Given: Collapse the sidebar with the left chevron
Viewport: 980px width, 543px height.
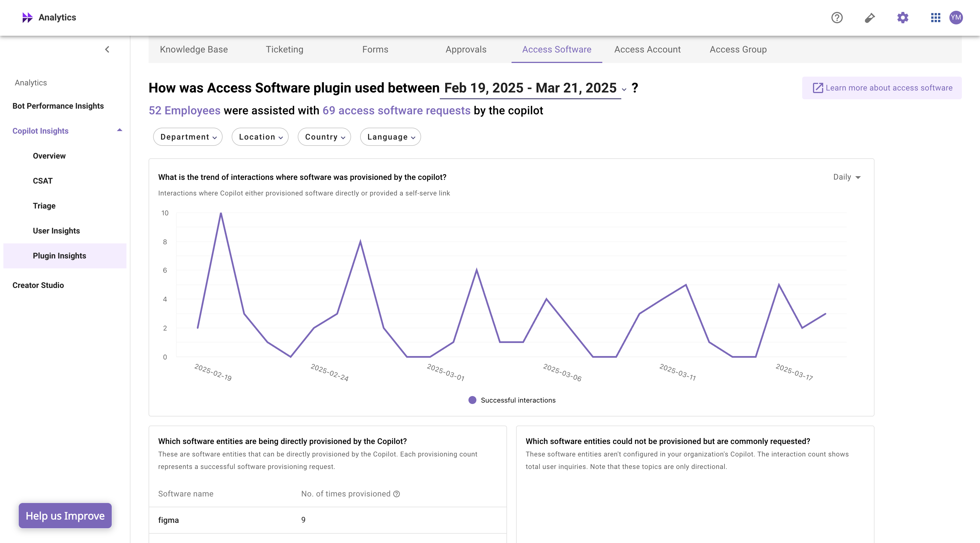Looking at the screenshot, I should pos(107,49).
